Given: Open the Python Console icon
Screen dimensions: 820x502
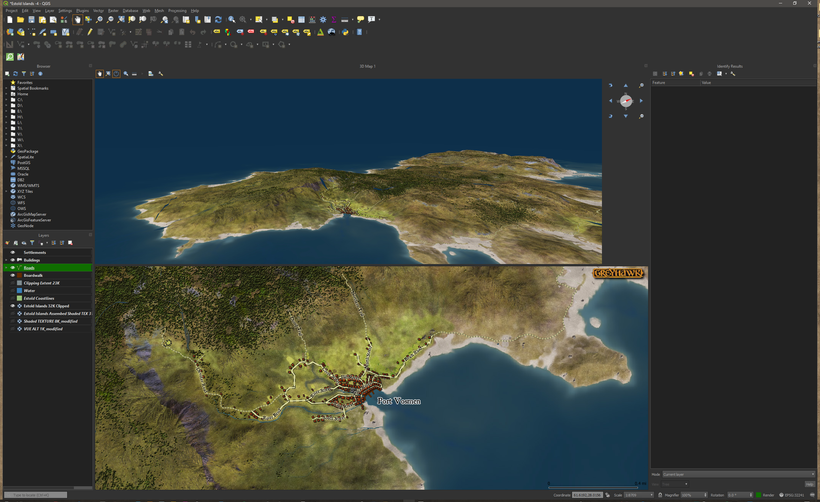Looking at the screenshot, I should pyautogui.click(x=345, y=31).
